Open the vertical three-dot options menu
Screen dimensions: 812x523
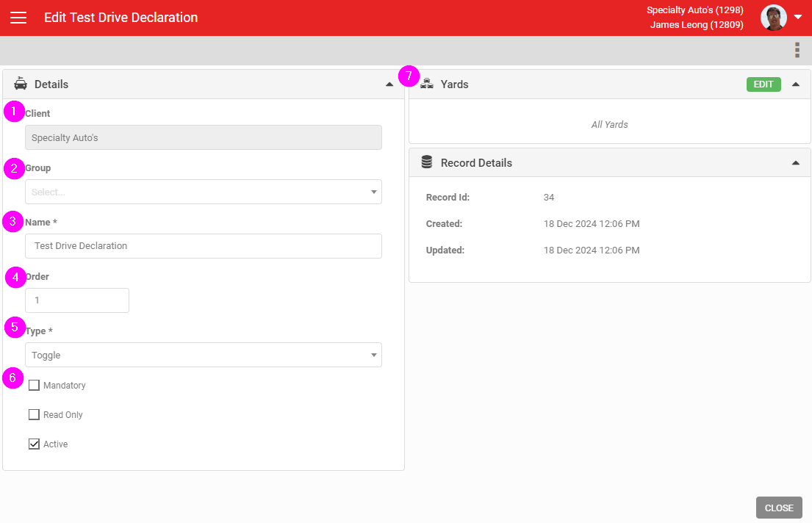tap(797, 50)
